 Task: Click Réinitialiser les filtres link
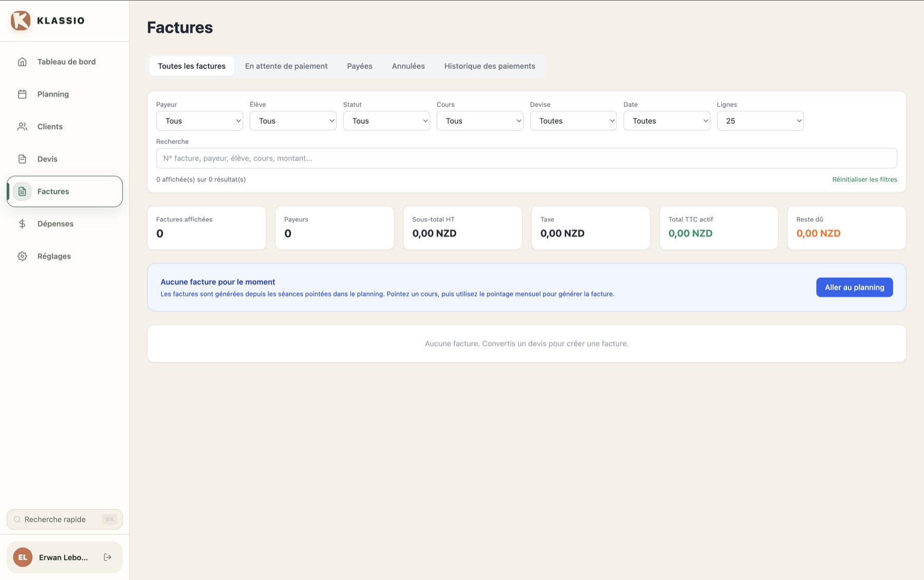point(864,179)
